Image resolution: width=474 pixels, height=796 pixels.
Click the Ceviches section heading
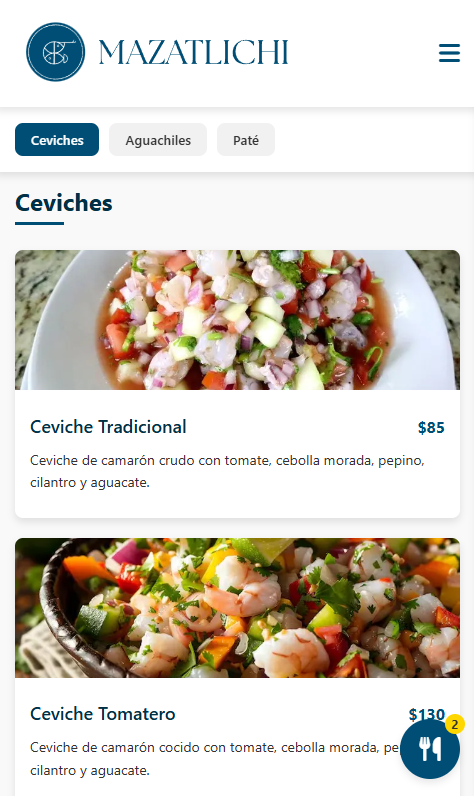click(x=64, y=203)
